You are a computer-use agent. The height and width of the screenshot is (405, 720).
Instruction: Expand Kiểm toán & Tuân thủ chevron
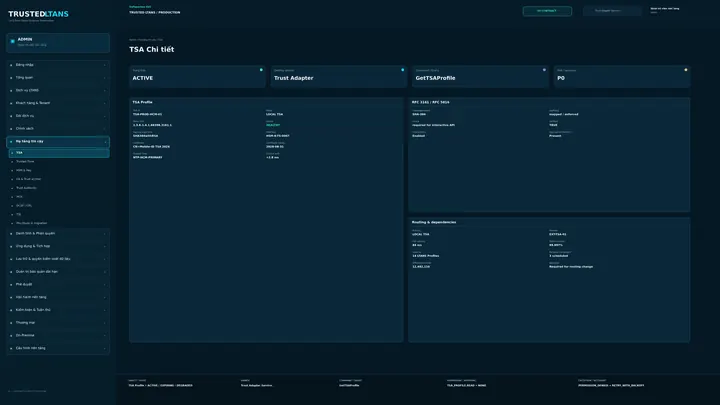[105, 310]
